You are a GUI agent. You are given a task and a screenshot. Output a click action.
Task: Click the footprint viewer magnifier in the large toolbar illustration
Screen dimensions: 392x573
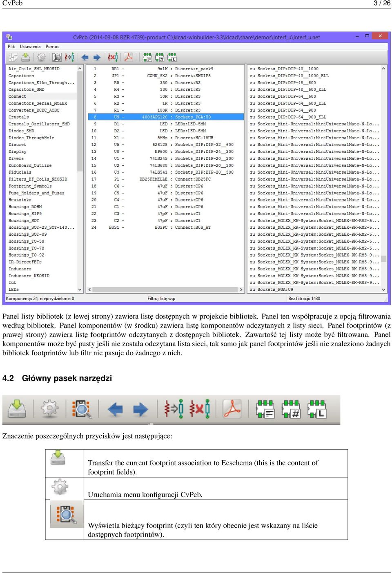point(82,409)
